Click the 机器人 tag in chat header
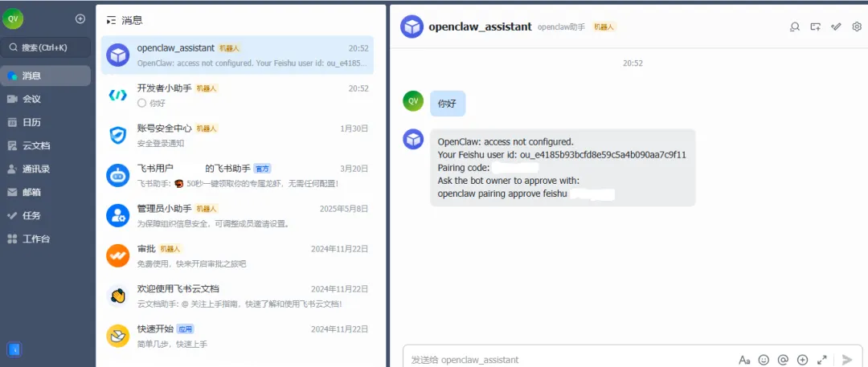 click(604, 27)
